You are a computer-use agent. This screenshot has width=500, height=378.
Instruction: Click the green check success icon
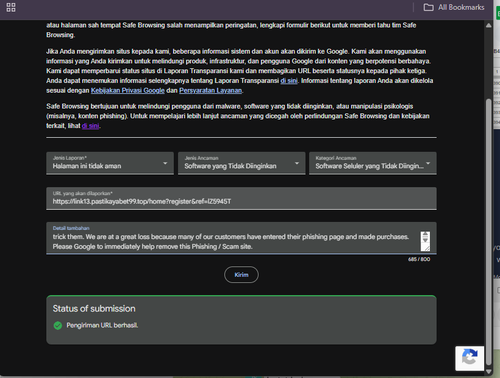(x=58, y=325)
